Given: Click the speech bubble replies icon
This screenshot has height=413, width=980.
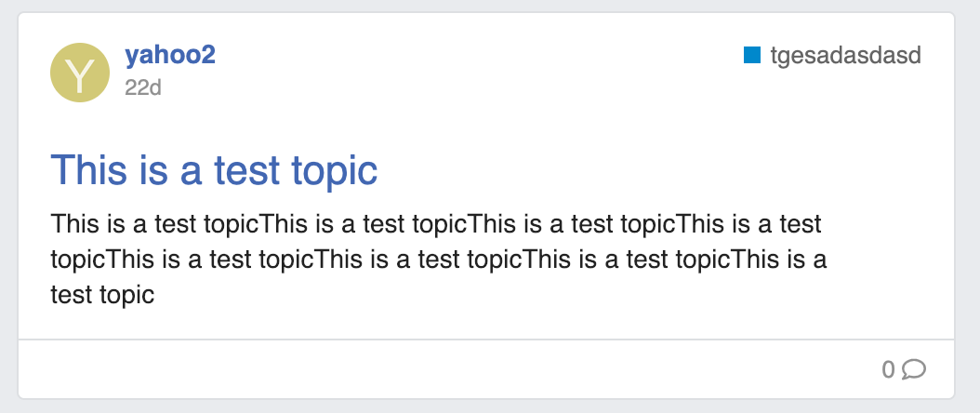Looking at the screenshot, I should 914,369.
